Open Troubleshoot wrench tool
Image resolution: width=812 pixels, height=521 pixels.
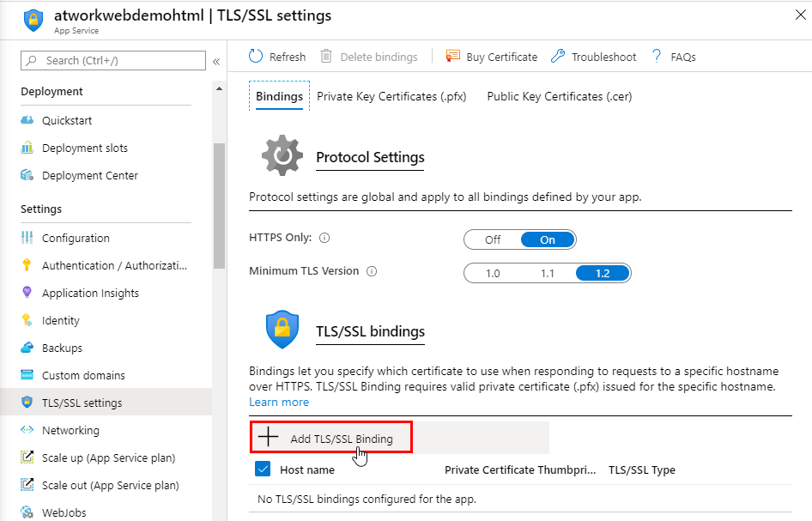[558, 57]
